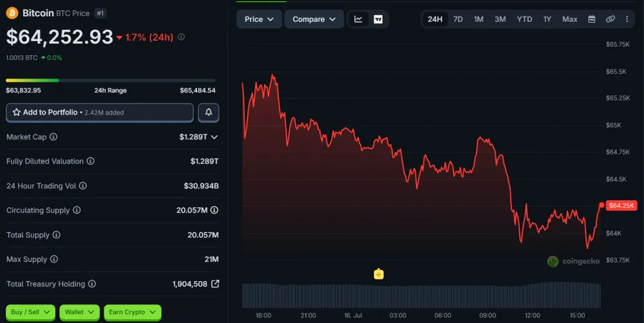Copy the chart link icon
Screen dimensions: 644x323
click(611, 19)
